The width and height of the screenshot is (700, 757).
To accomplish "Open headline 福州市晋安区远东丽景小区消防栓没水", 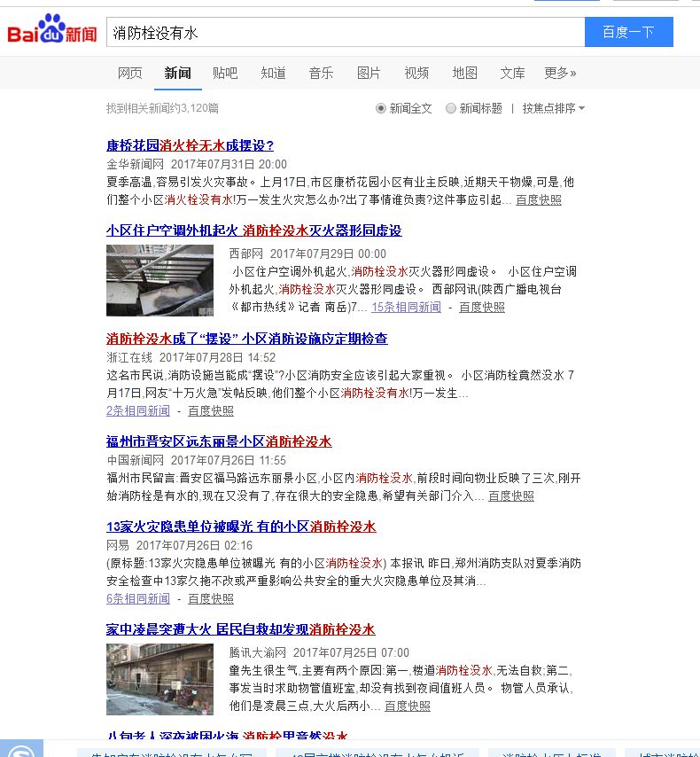I will click(x=219, y=441).
